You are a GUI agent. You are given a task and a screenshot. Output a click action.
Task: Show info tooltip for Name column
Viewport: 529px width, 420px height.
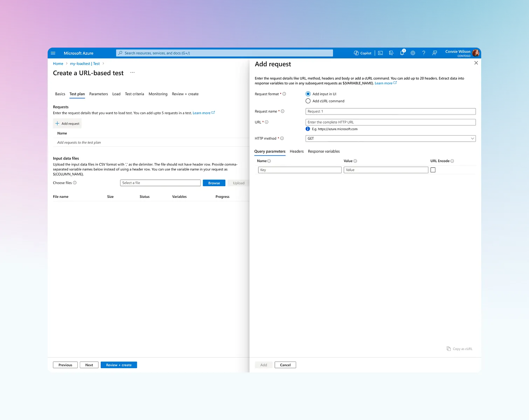269,161
